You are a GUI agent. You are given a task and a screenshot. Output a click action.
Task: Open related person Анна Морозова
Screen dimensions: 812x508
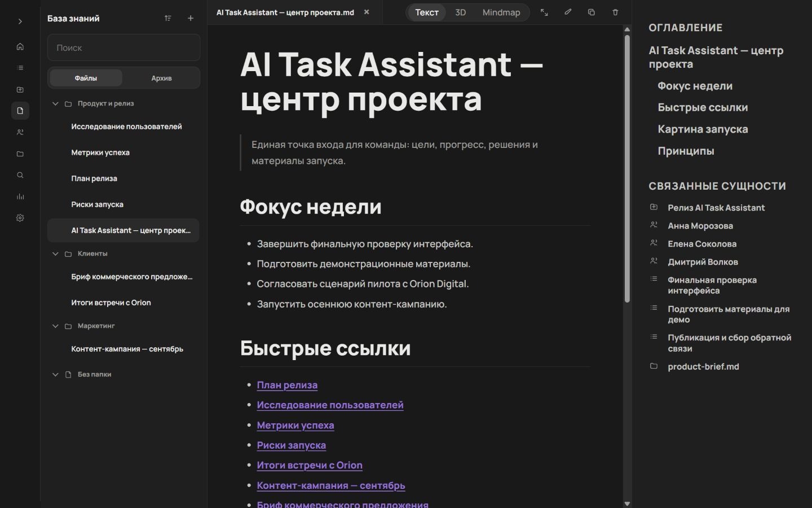pyautogui.click(x=700, y=226)
